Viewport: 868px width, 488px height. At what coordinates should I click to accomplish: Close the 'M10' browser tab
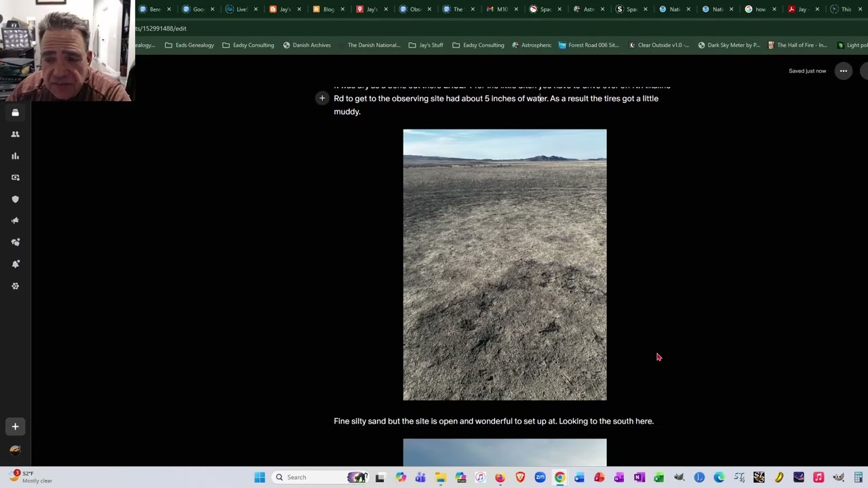click(516, 9)
